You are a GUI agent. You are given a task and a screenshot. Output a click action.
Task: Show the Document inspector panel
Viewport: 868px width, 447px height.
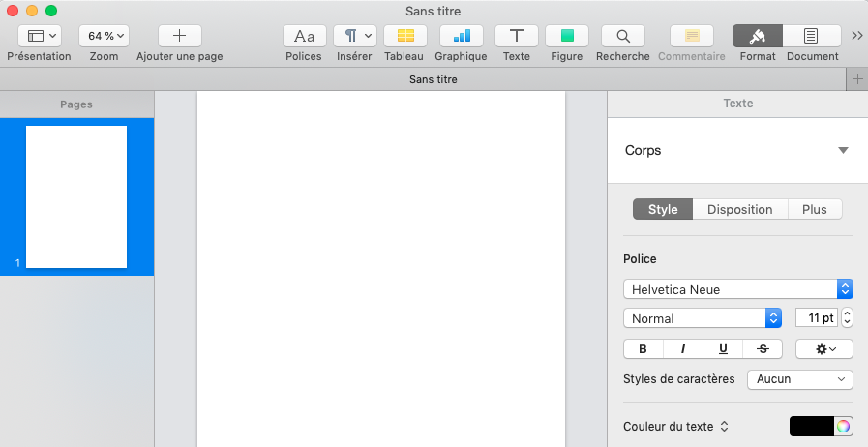(812, 36)
